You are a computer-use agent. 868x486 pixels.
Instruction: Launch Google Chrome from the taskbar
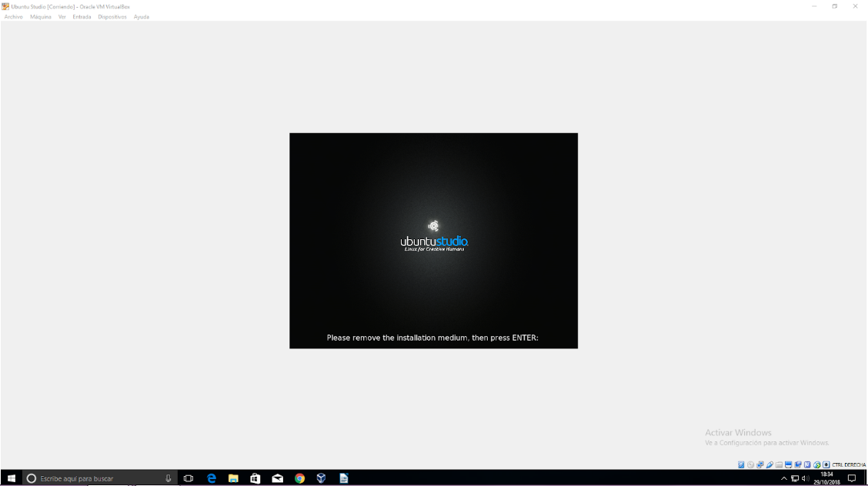pyautogui.click(x=299, y=478)
